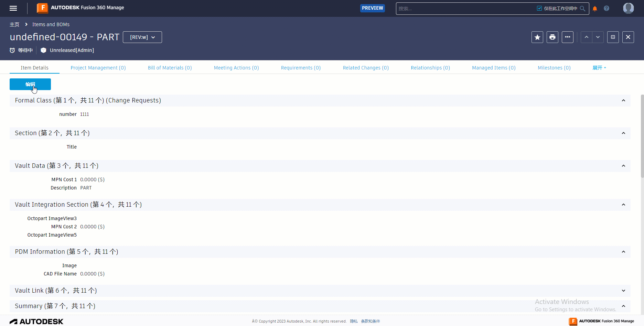
Task: Open the 隐私 privacy link
Action: pos(354,321)
